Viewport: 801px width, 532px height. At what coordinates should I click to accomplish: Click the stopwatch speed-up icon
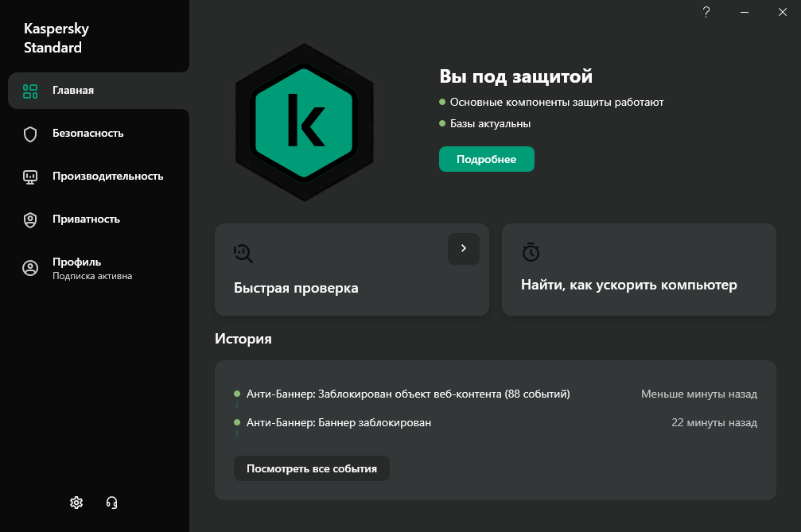coord(531,252)
